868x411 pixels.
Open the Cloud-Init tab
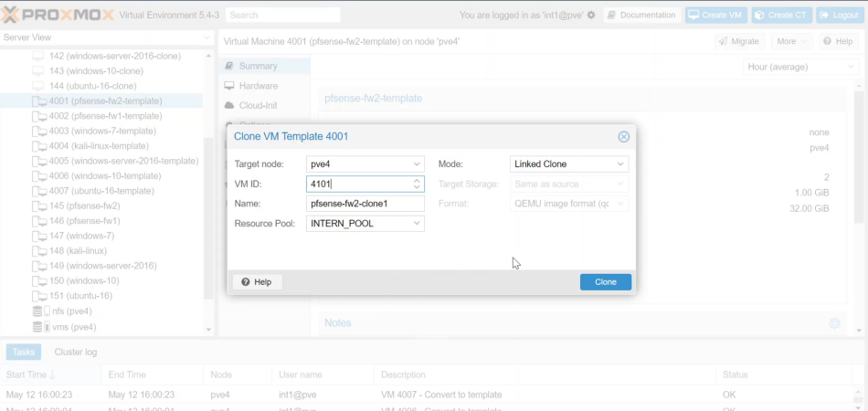265,105
